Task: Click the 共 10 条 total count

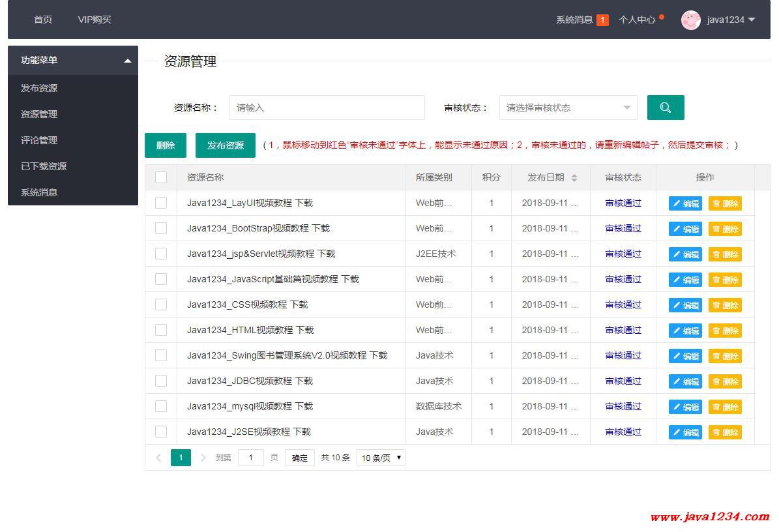Action: [x=335, y=458]
